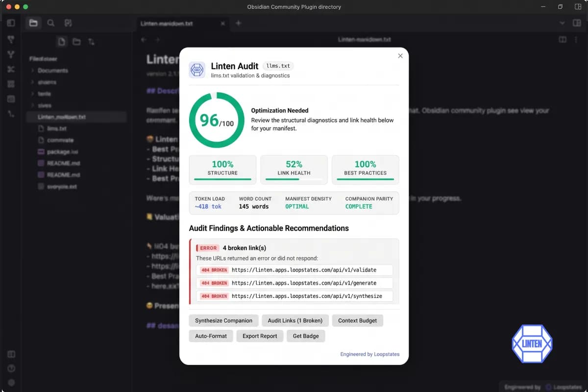Screen dimensions: 588x392
Task: Click the new folder icon
Action: (x=76, y=42)
